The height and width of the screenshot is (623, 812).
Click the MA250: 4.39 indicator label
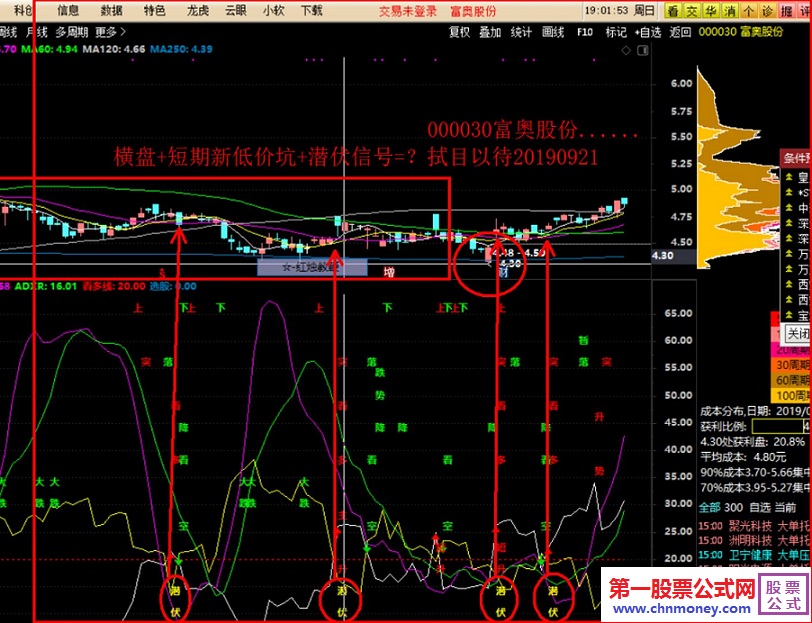pos(181,49)
